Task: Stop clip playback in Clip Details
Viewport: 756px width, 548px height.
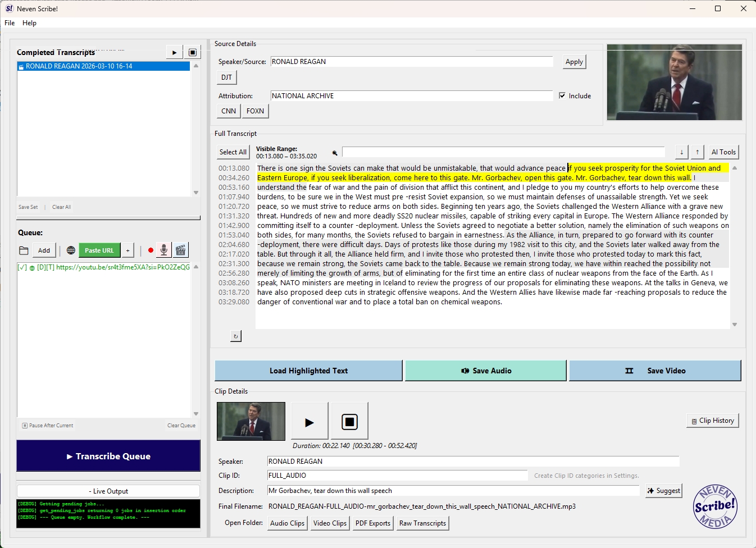Action: tap(349, 421)
